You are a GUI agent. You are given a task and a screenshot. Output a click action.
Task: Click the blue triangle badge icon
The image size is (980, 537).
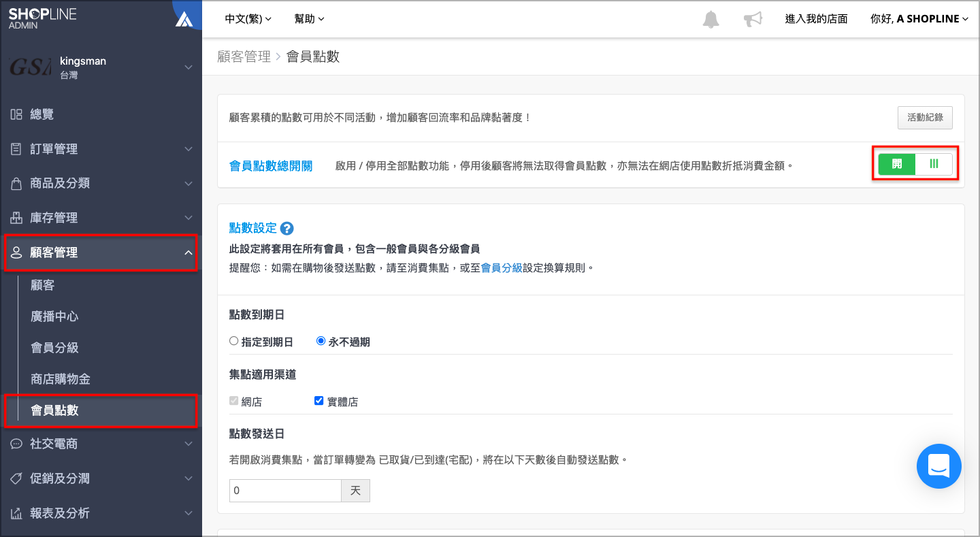point(184,19)
